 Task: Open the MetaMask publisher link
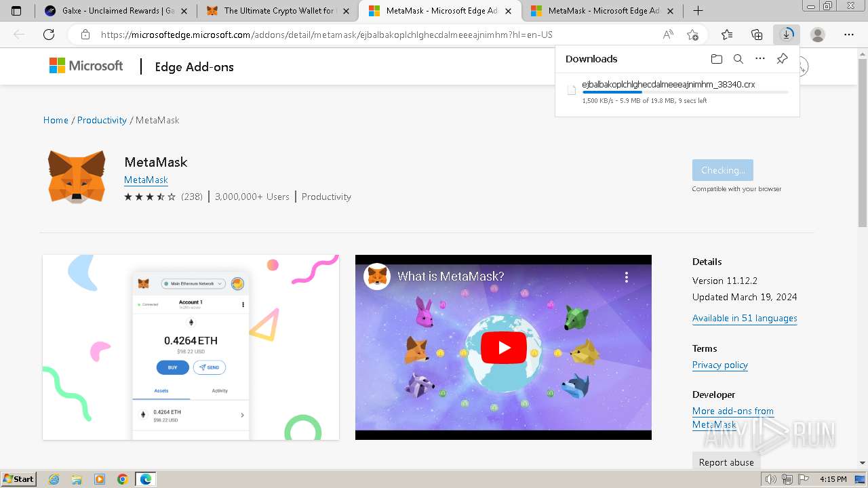point(146,180)
